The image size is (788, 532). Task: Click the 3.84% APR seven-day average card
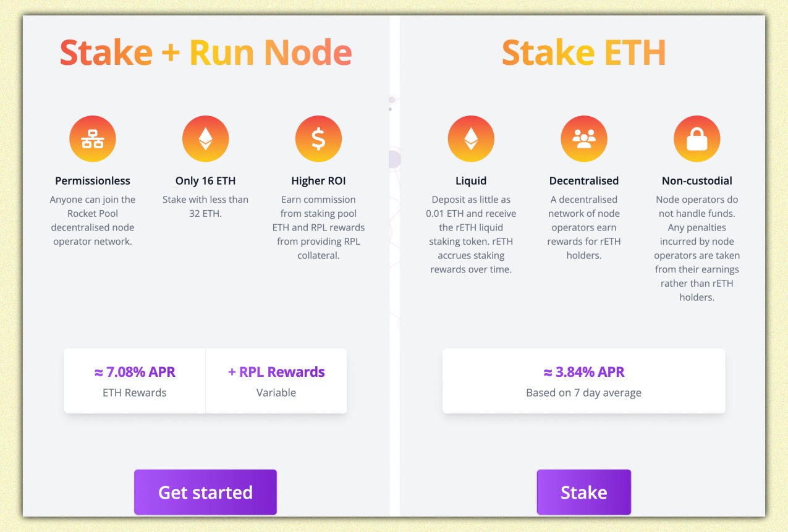pyautogui.click(x=583, y=381)
